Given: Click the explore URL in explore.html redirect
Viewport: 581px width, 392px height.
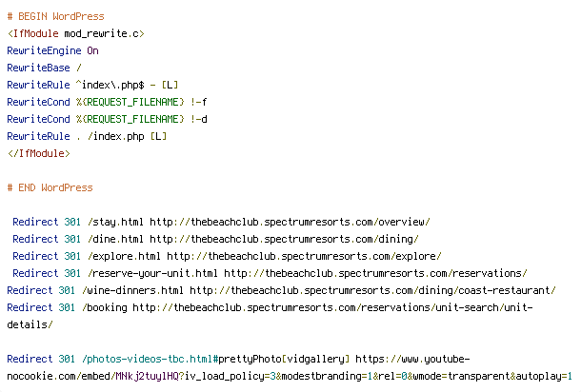Looking at the screenshot, I should coord(304,256).
